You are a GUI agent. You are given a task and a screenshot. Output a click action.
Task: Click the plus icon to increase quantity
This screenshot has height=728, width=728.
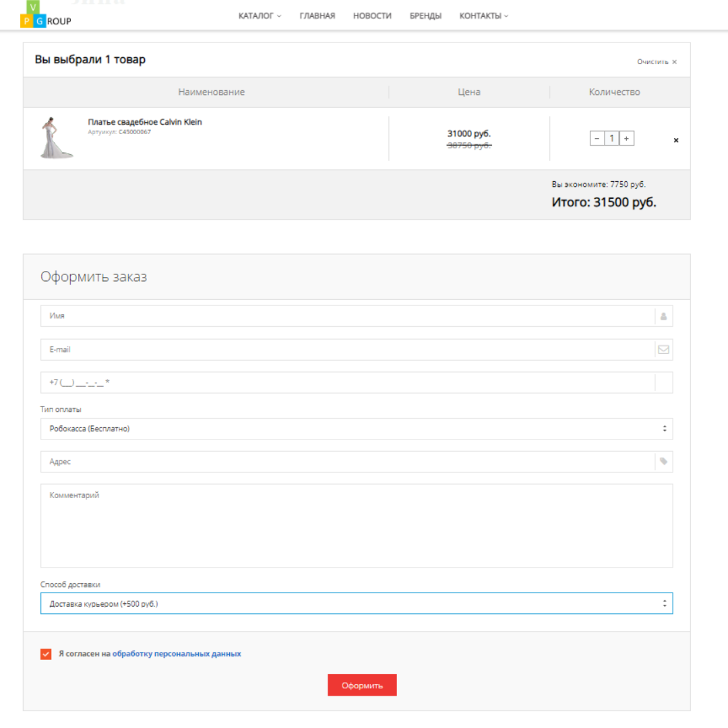(x=626, y=138)
